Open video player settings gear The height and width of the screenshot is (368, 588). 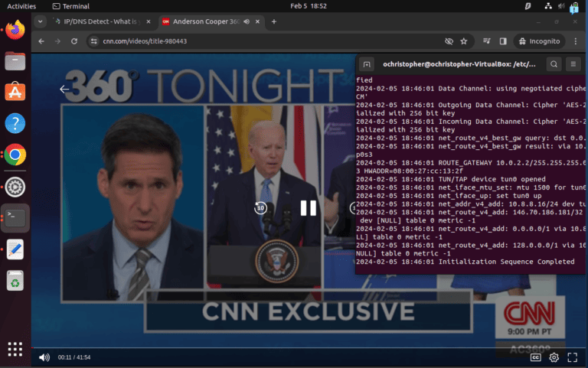(x=554, y=357)
